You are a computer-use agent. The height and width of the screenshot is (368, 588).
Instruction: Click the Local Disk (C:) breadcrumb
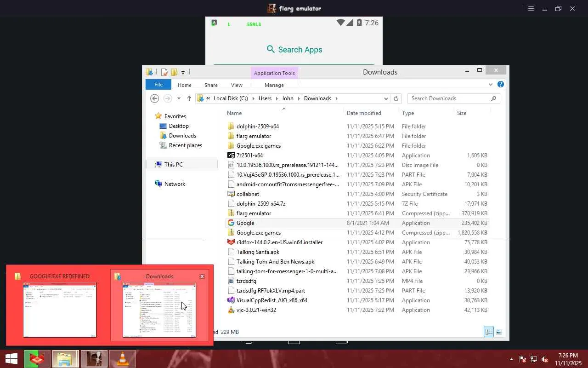point(231,98)
